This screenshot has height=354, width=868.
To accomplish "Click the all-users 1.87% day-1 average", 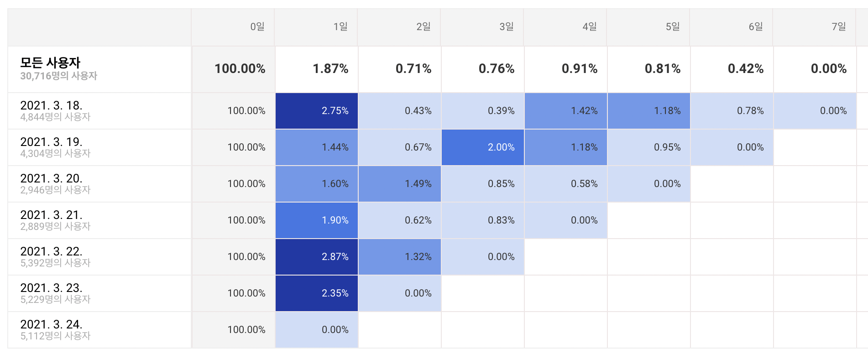I will pos(330,69).
